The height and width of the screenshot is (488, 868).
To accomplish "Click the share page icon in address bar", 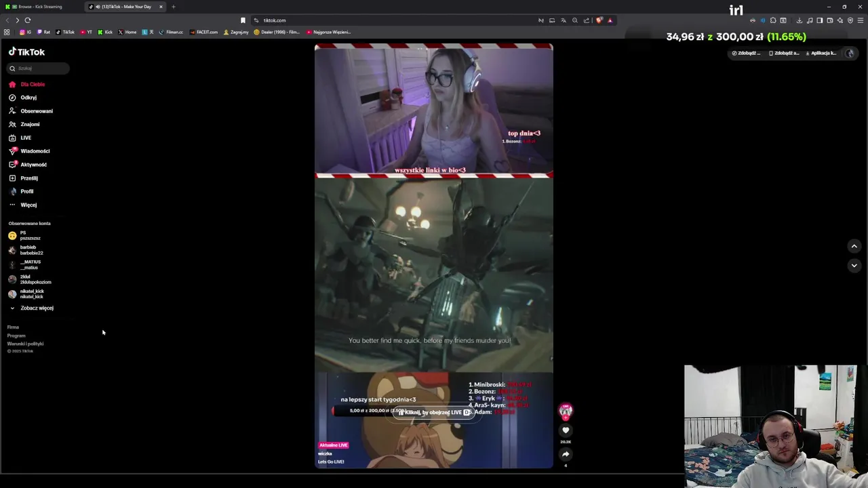I will pyautogui.click(x=587, y=20).
